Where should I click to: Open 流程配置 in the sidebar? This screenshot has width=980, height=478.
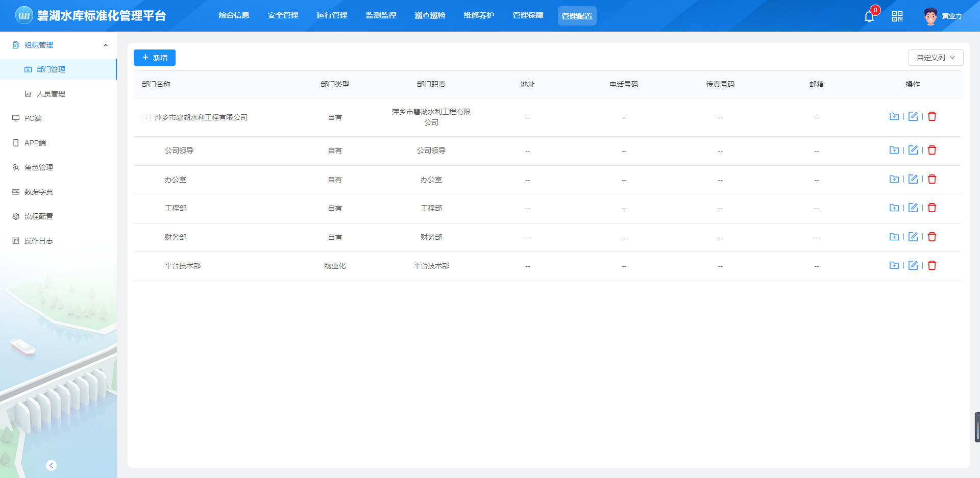[x=58, y=216]
